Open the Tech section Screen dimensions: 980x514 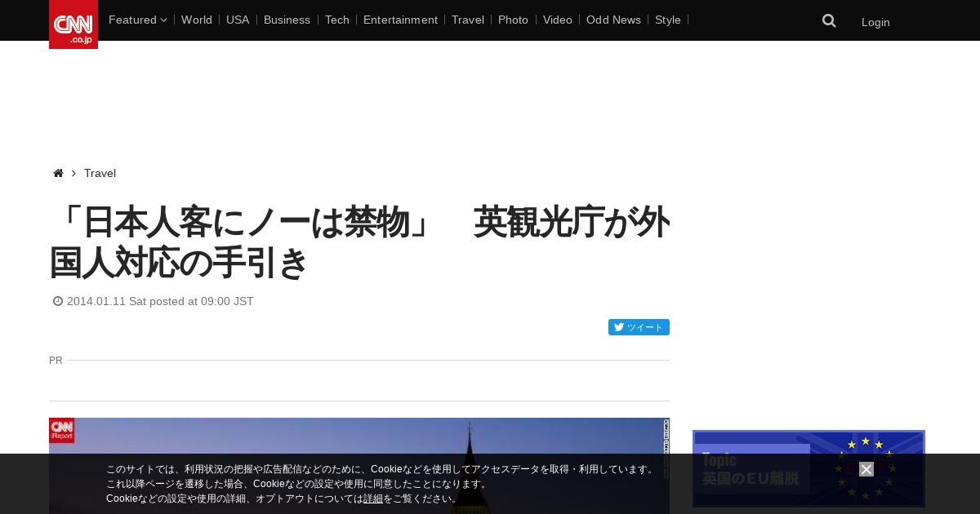click(336, 20)
